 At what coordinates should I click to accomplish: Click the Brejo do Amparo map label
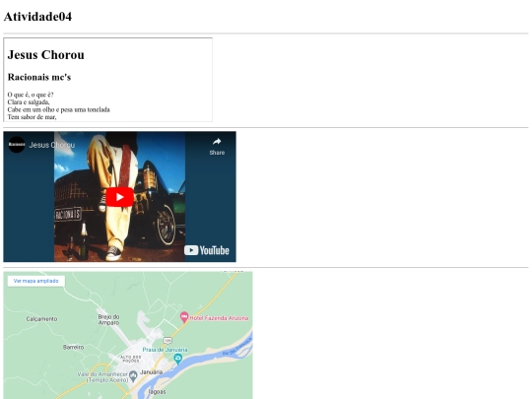pos(108,319)
